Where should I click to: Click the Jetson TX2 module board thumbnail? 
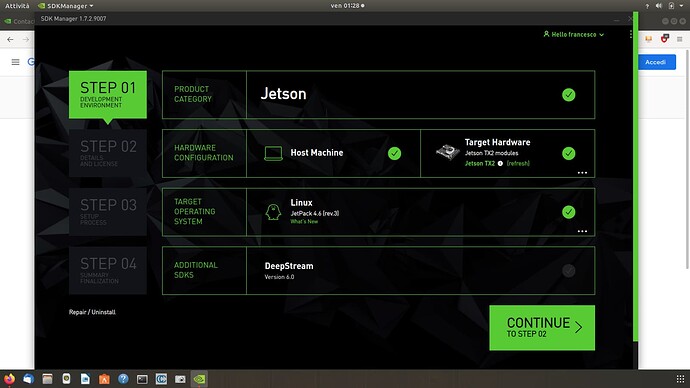447,152
